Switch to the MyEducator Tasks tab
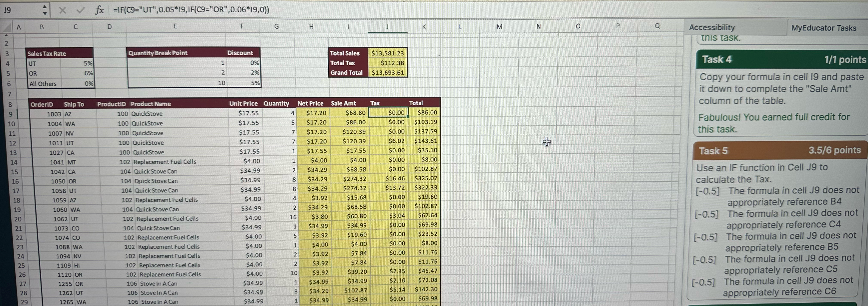Screen dimensions: 868x306 click(x=823, y=28)
